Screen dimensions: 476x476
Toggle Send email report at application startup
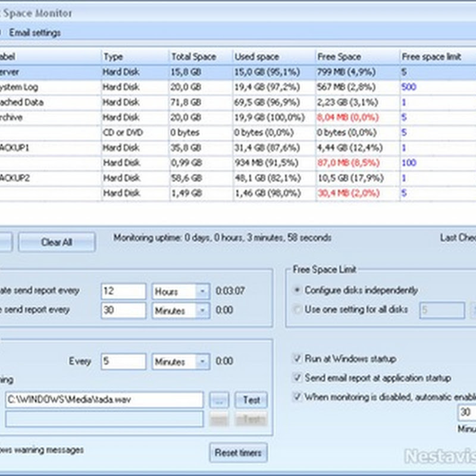(297, 378)
